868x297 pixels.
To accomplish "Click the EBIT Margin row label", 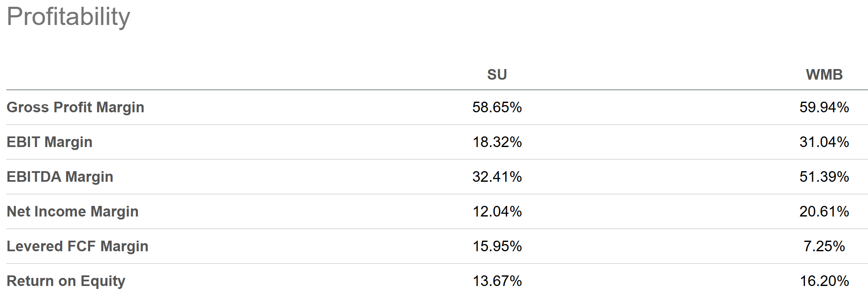I will point(50,142).
